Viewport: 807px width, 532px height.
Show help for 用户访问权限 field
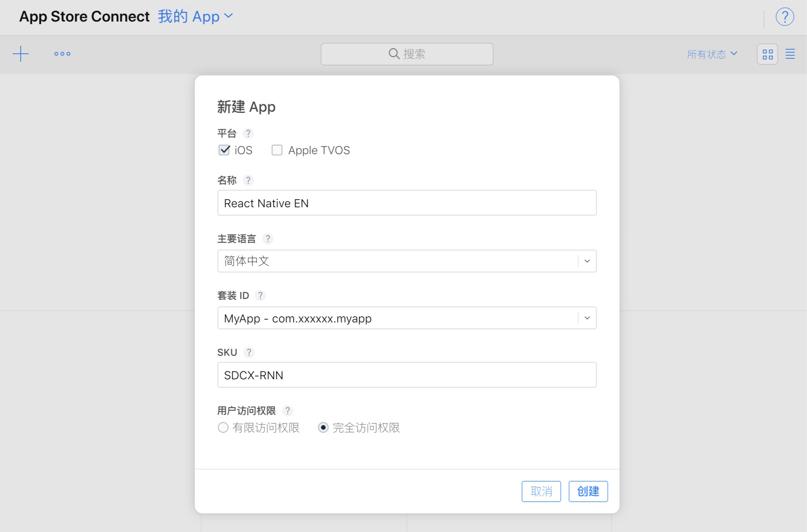pyautogui.click(x=287, y=411)
